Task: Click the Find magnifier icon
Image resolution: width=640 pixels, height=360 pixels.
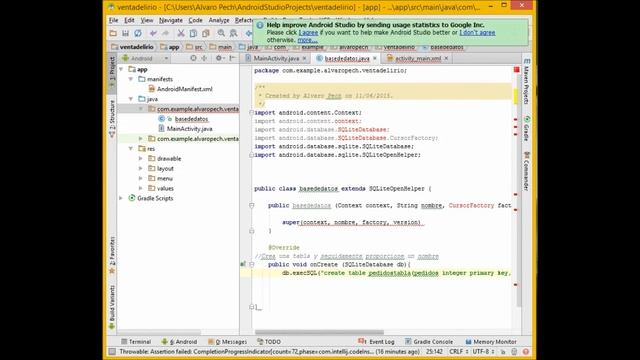Action: click(221, 33)
